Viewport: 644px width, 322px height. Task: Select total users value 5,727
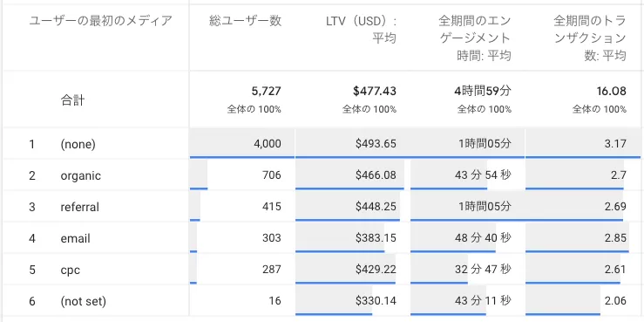266,91
